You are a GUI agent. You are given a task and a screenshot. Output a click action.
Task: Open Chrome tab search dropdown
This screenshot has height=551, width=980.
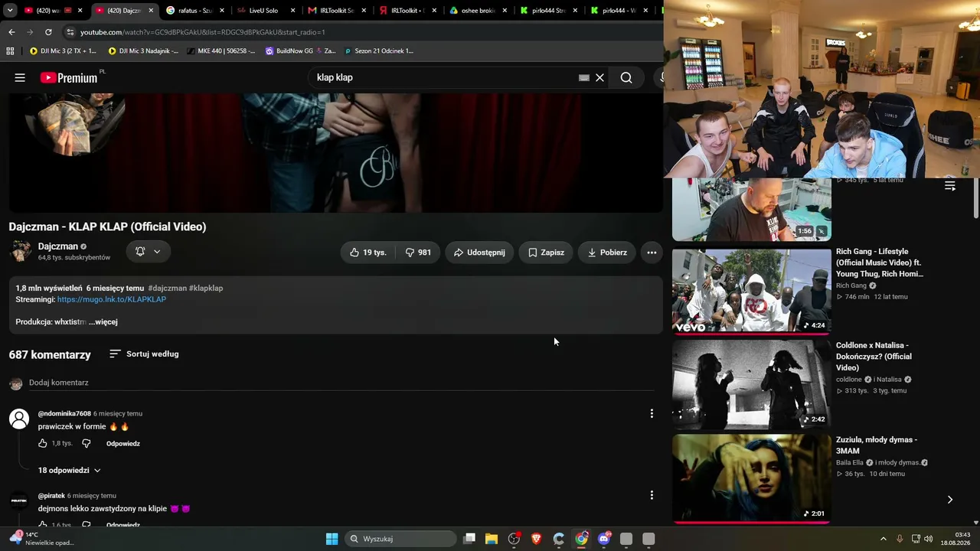pos(10,11)
